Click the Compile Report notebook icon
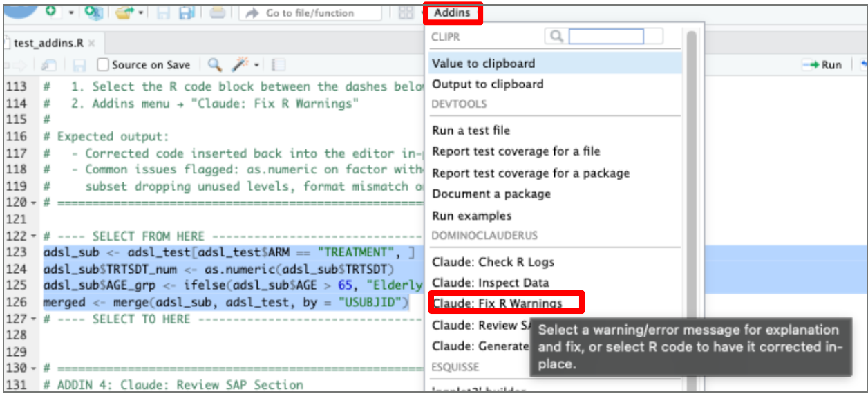The image size is (868, 394). (x=278, y=65)
